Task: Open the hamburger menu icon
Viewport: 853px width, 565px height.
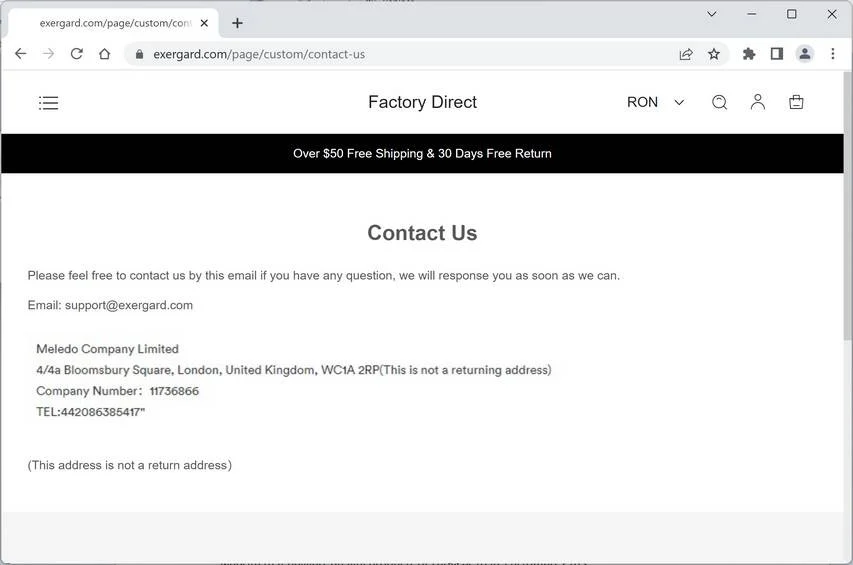Action: coord(48,103)
